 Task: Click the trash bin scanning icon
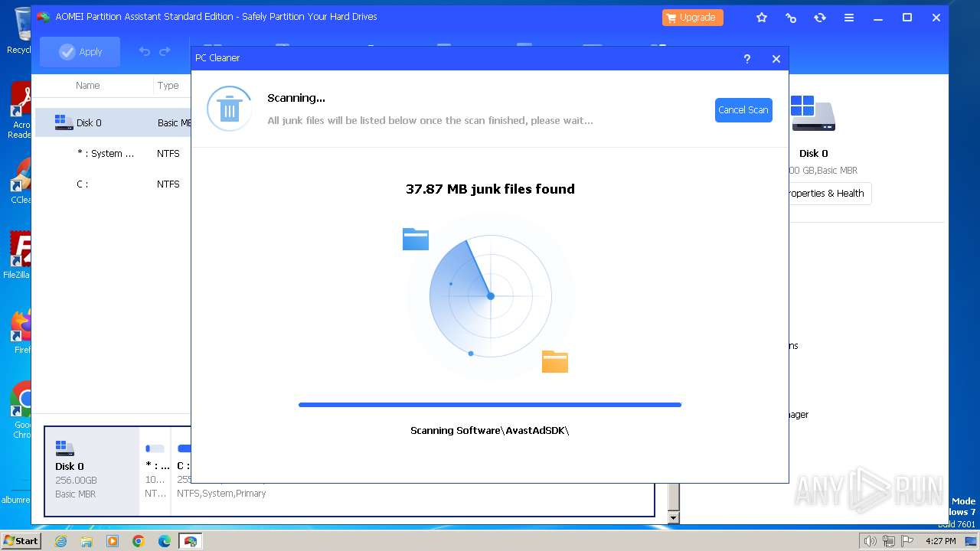coord(230,109)
